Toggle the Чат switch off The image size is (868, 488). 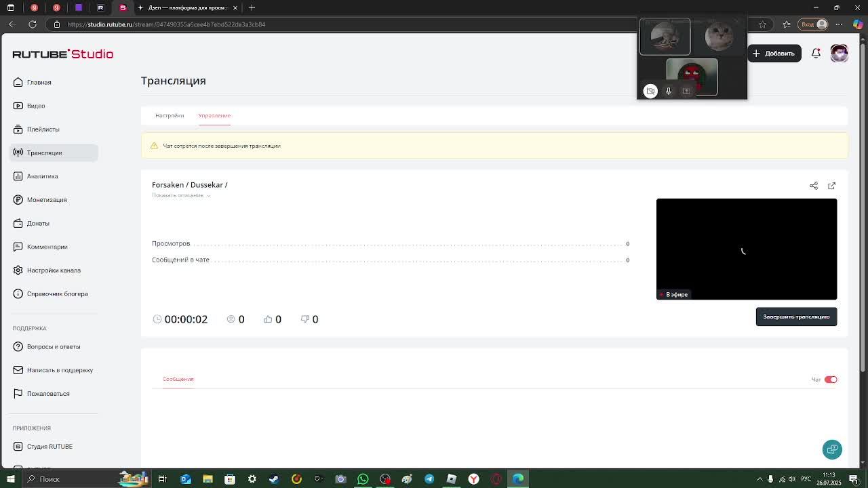coord(831,380)
